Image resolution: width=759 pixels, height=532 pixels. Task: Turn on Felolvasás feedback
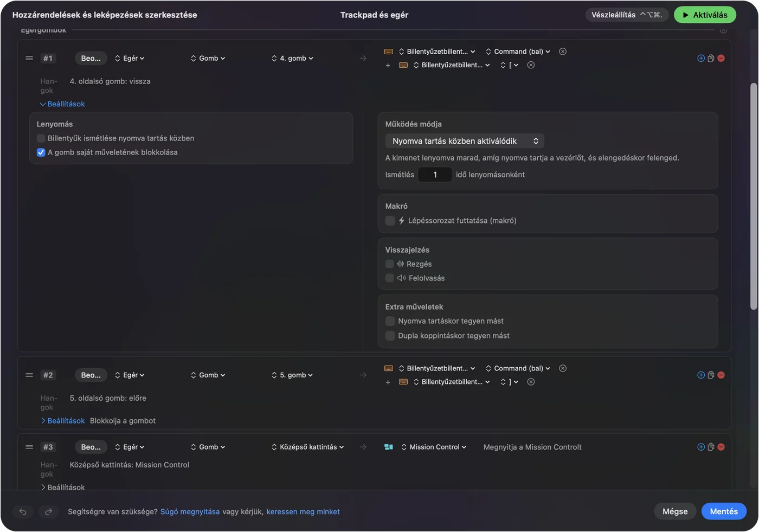390,278
